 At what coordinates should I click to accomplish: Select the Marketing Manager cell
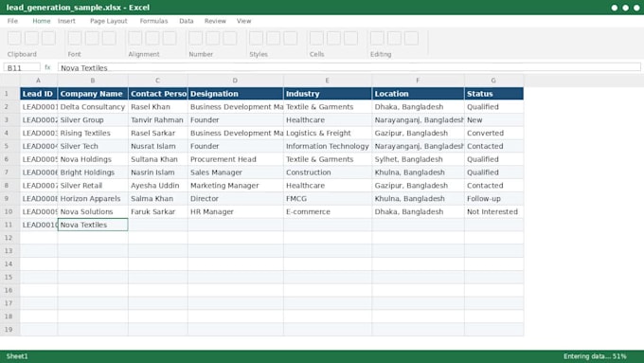tap(235, 186)
